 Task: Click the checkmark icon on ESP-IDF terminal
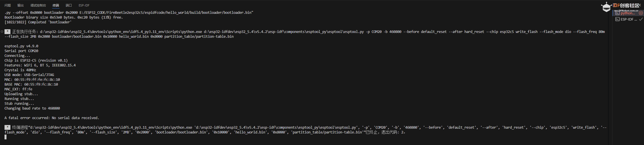pyautogui.click(x=641, y=19)
